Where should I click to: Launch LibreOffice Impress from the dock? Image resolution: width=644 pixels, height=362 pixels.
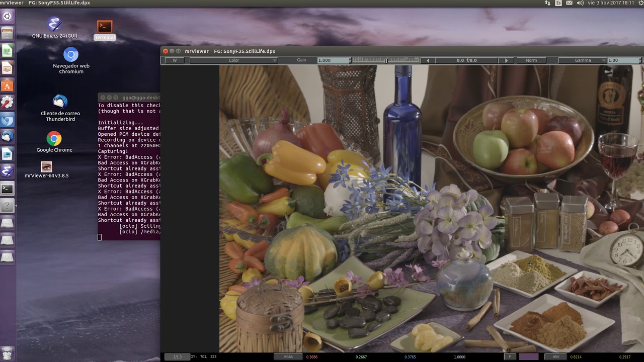[7, 68]
